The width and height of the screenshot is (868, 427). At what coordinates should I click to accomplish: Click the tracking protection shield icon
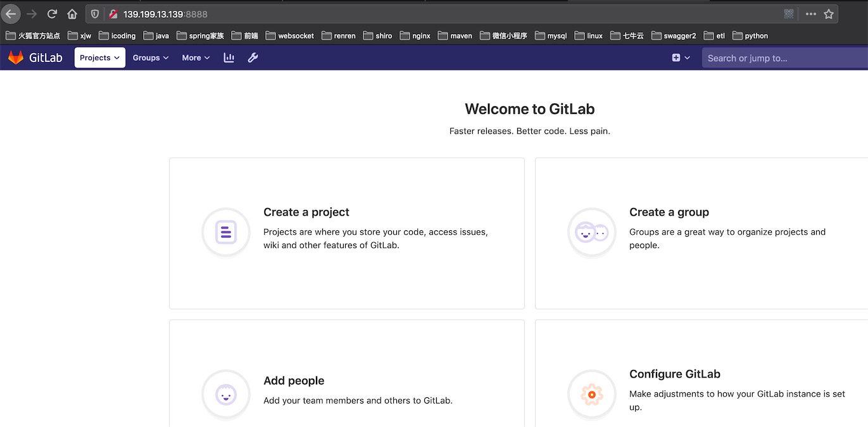pyautogui.click(x=95, y=14)
